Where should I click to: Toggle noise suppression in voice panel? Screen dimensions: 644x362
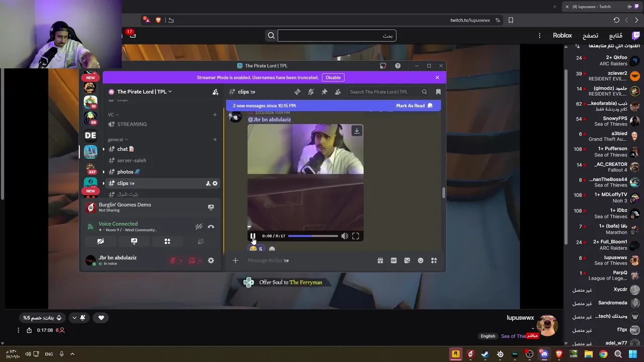pyautogui.click(x=199, y=227)
